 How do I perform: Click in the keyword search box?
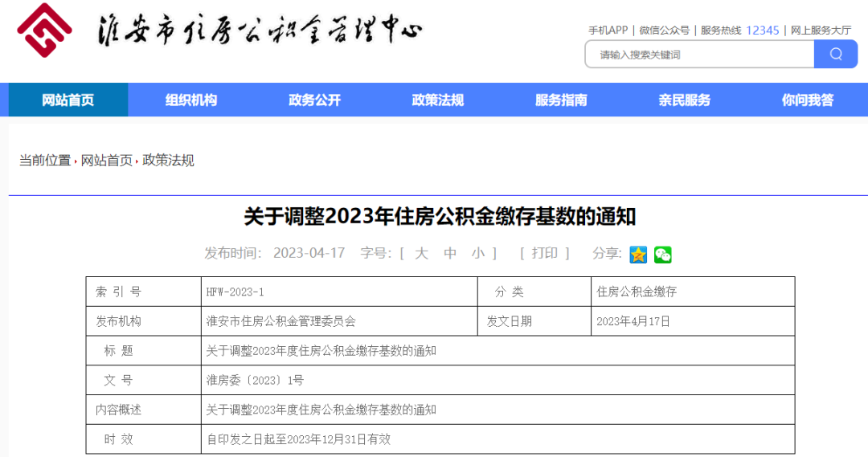pos(699,55)
